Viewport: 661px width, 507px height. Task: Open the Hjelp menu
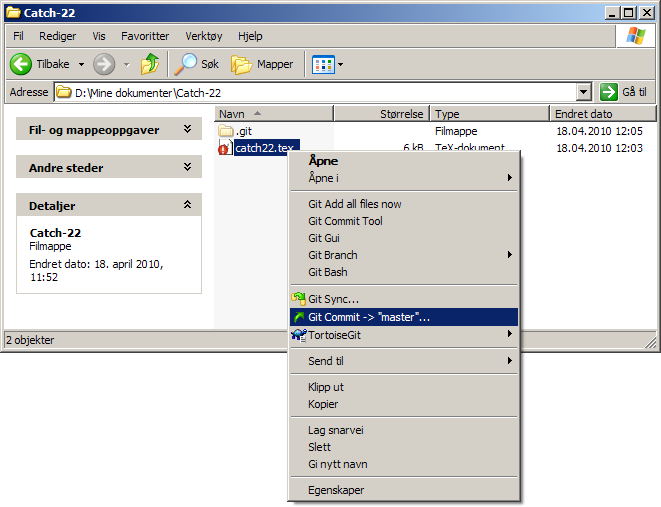tap(250, 36)
